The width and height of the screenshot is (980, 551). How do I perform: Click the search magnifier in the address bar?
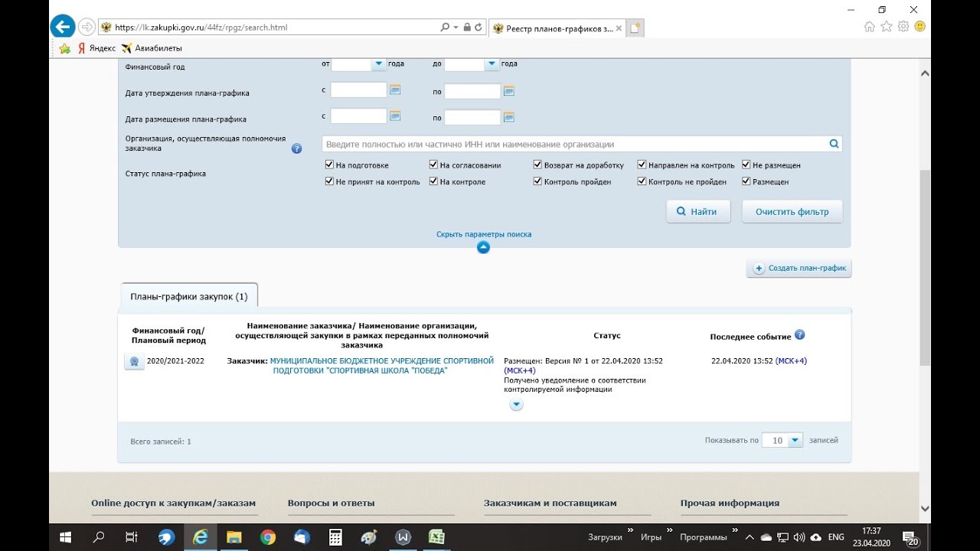click(445, 27)
